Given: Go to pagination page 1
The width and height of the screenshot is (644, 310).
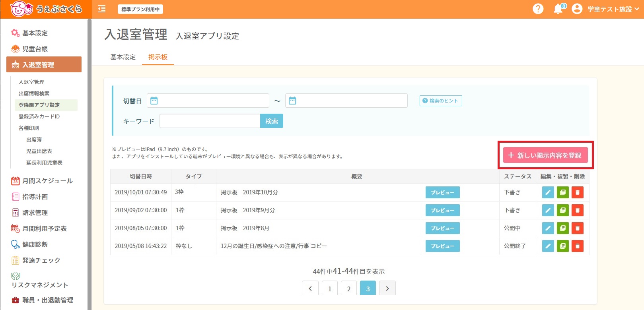Looking at the screenshot, I should click(x=330, y=288).
